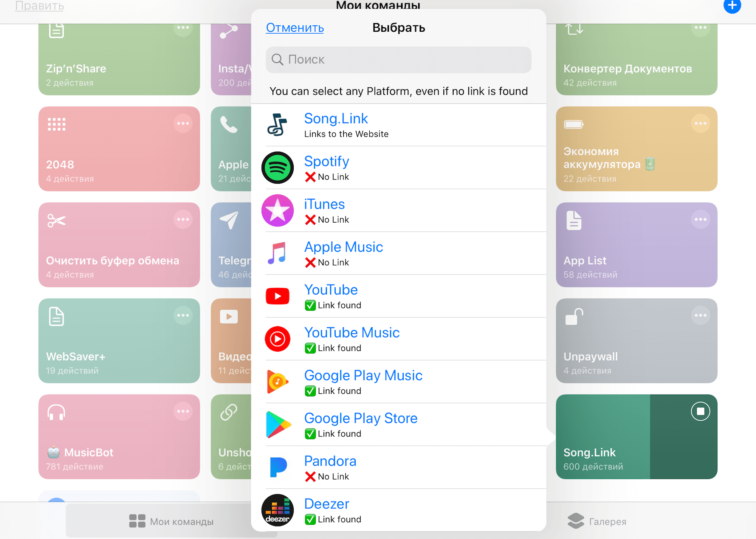This screenshot has height=539, width=756.
Task: Click the Выбрать button
Action: coord(398,27)
